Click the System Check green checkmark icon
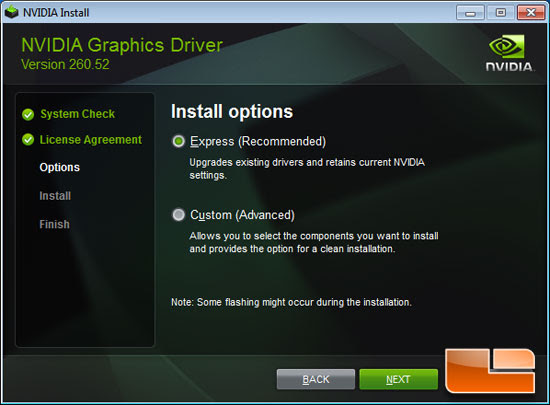 [x=28, y=114]
